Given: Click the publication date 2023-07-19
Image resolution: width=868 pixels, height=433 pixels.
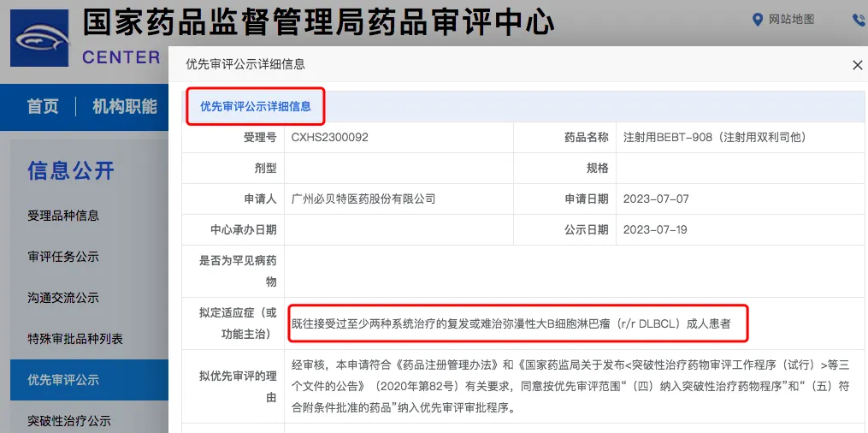Looking at the screenshot, I should [655, 229].
